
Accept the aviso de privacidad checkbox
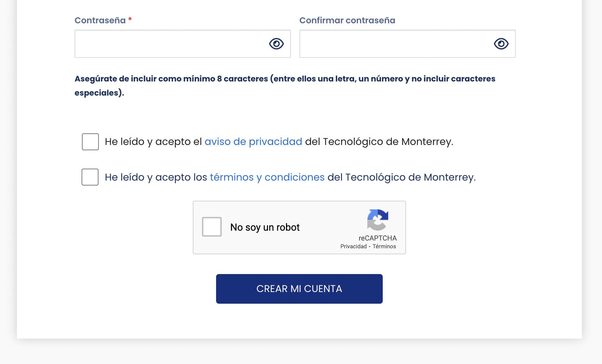[90, 142]
